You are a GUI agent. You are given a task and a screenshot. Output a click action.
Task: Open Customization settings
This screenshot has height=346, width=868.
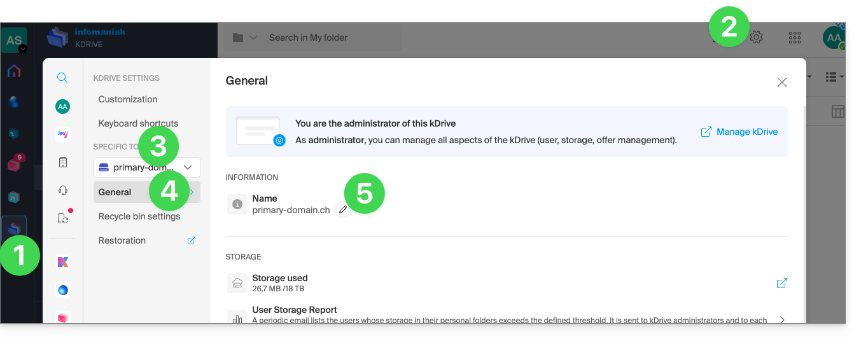pyautogui.click(x=128, y=99)
